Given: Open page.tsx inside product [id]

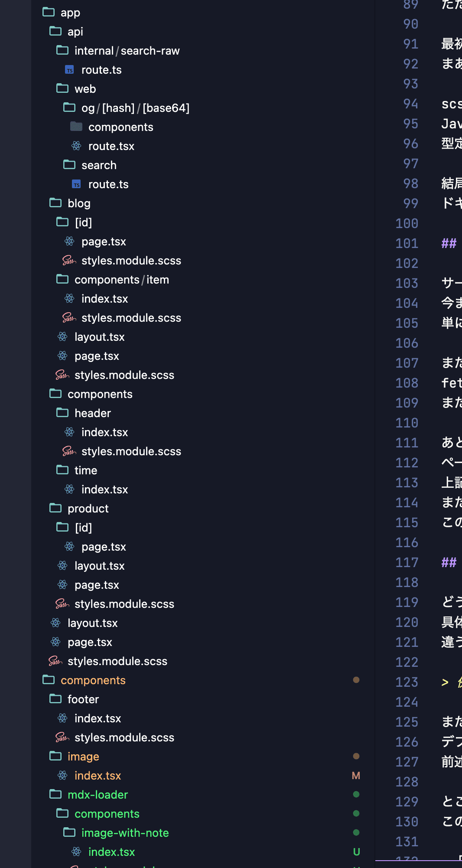Looking at the screenshot, I should pyautogui.click(x=104, y=547).
